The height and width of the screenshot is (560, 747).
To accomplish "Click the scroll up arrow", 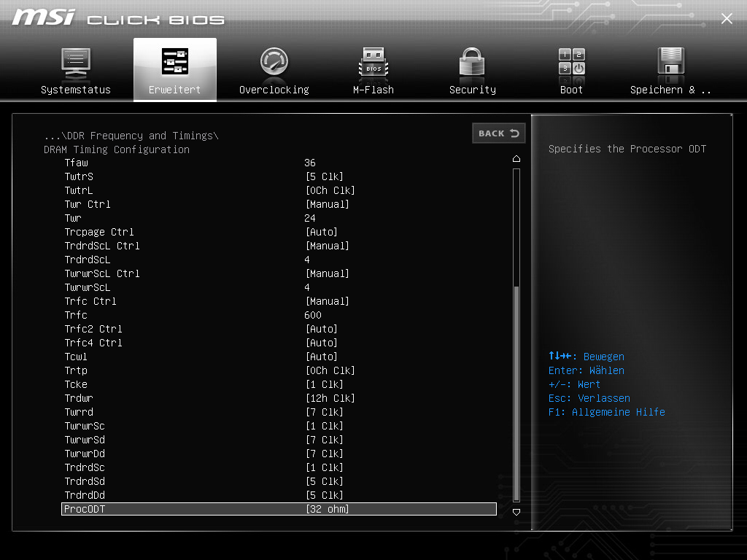I will point(516,158).
